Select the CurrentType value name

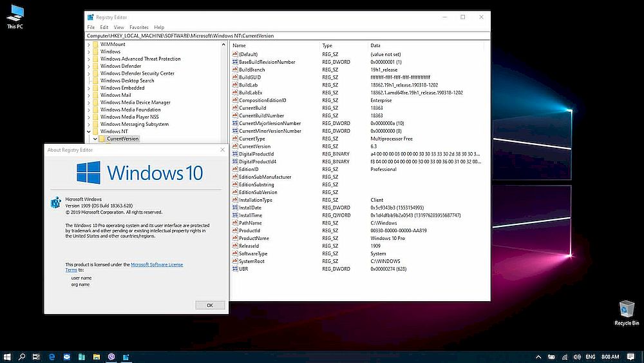252,139
